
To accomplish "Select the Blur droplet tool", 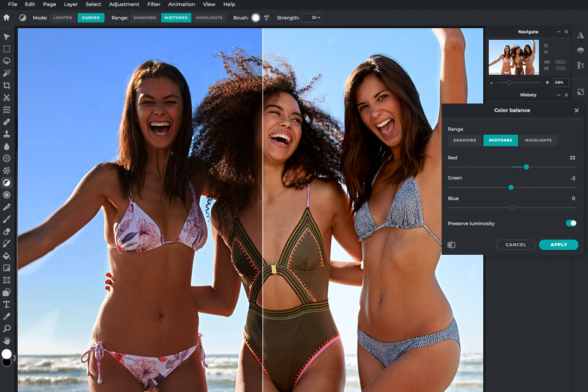I will click(x=6, y=146).
